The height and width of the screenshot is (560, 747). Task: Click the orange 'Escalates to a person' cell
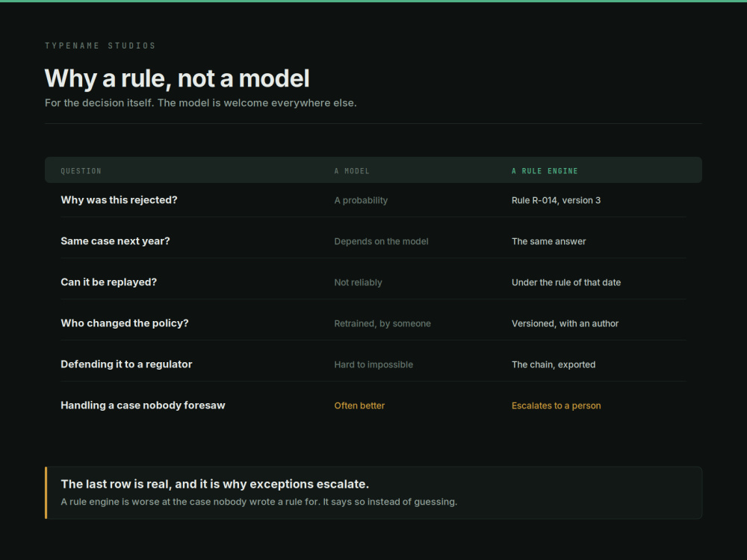(556, 405)
